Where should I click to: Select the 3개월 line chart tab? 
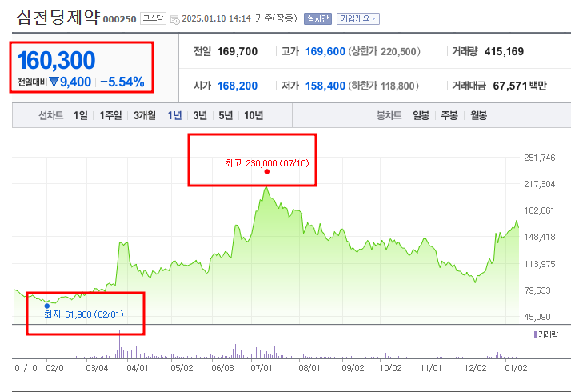145,115
